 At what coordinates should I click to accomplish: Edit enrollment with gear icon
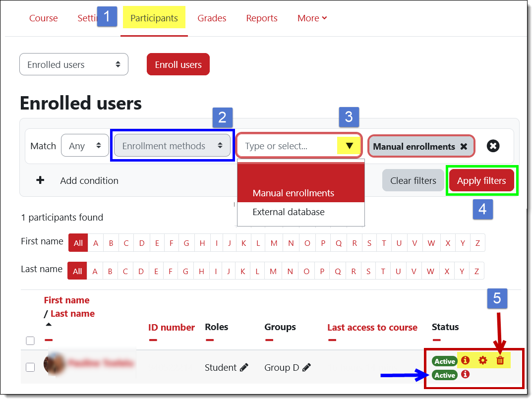(x=482, y=360)
